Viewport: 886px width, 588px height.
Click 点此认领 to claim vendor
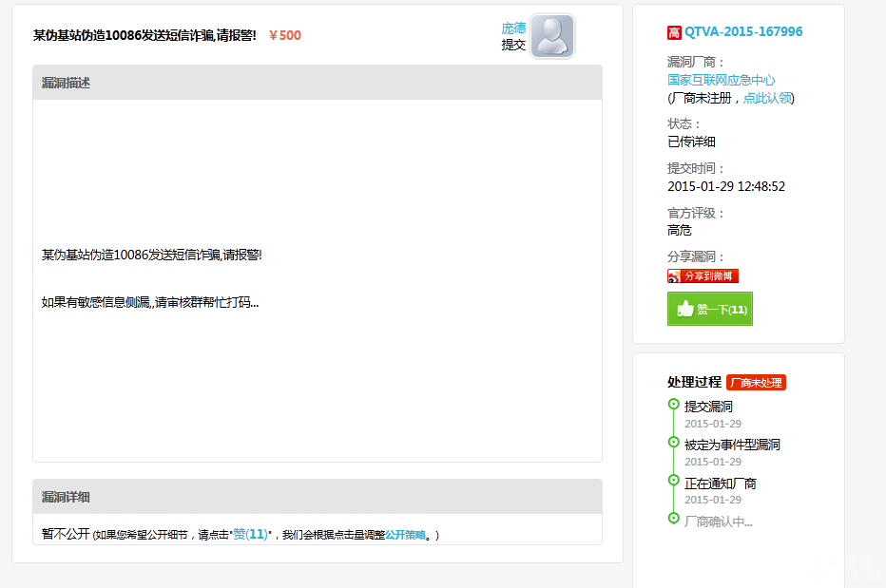[x=767, y=98]
